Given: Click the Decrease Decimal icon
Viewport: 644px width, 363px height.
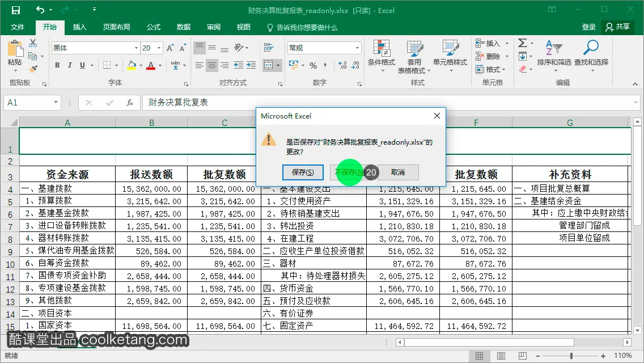Looking at the screenshot, I should 355,65.
